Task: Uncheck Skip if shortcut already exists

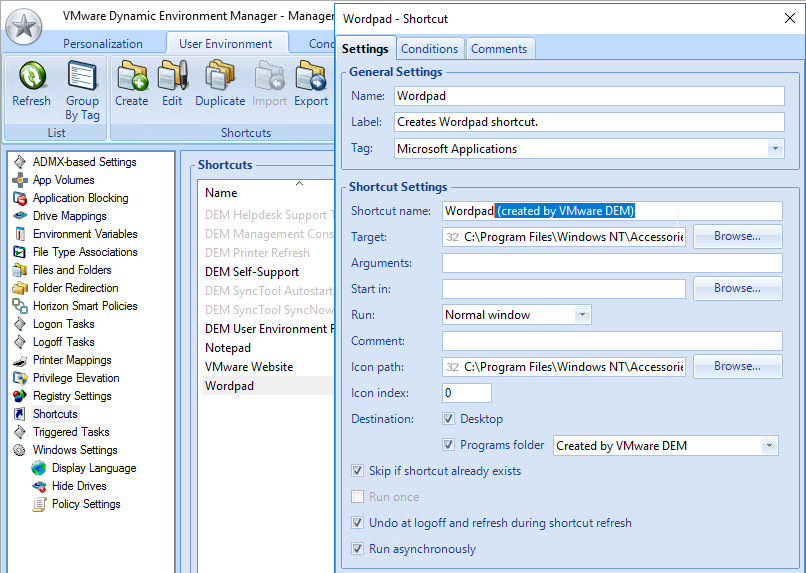Action: (357, 471)
